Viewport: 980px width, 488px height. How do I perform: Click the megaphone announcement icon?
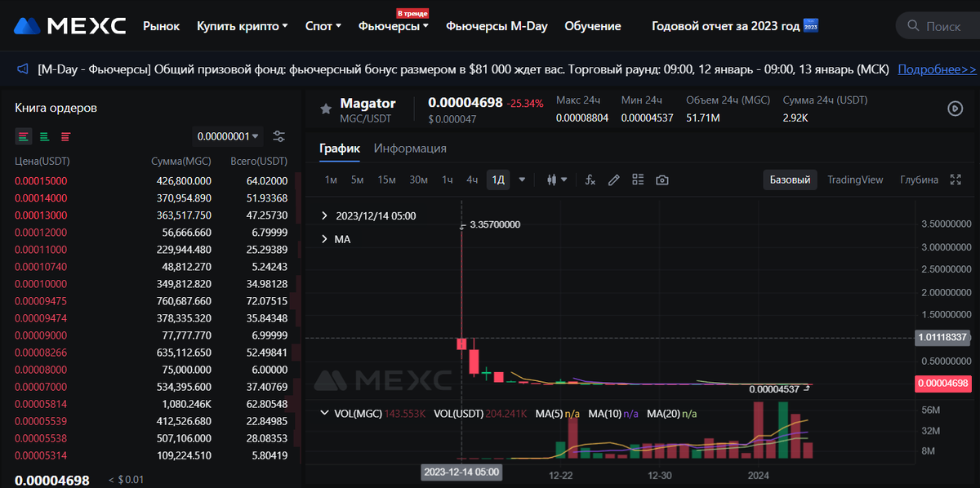pyautogui.click(x=23, y=69)
